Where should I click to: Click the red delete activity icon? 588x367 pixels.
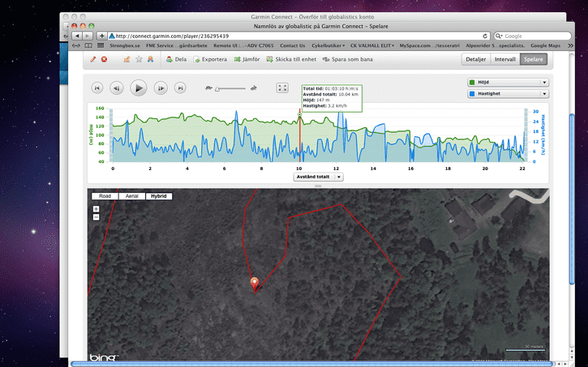[x=105, y=59]
